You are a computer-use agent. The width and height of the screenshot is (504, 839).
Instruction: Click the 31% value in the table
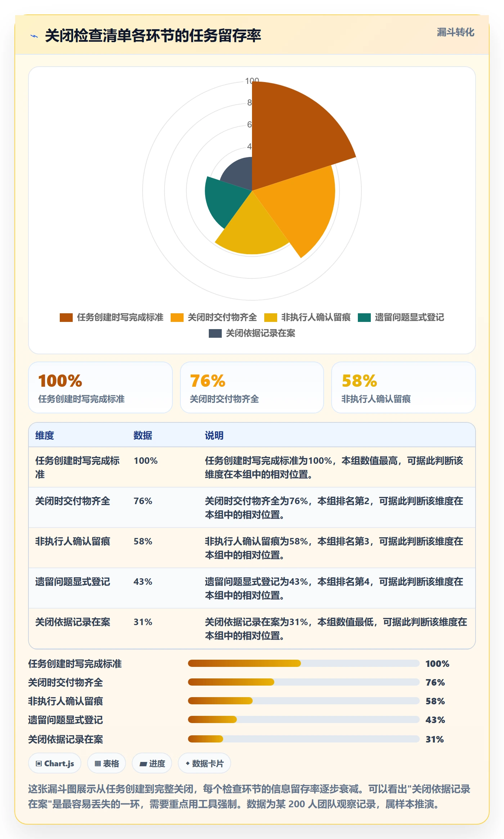point(143,622)
